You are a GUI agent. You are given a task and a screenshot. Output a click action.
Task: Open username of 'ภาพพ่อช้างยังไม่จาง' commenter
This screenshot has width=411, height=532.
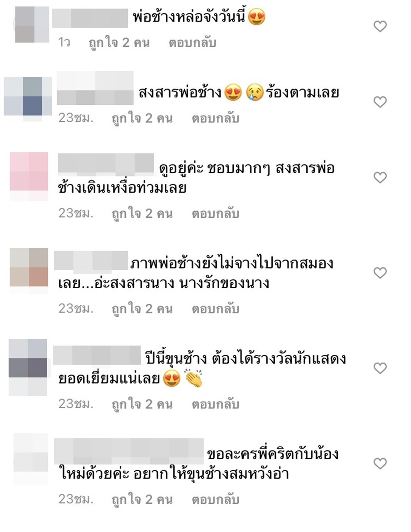pyautogui.click(x=92, y=260)
